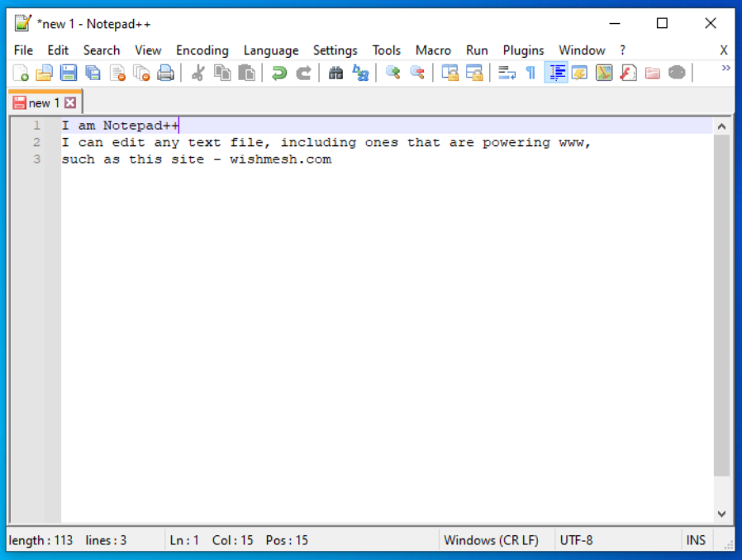Click the Close document toolbar icon
This screenshot has width=742, height=560.
(x=117, y=73)
